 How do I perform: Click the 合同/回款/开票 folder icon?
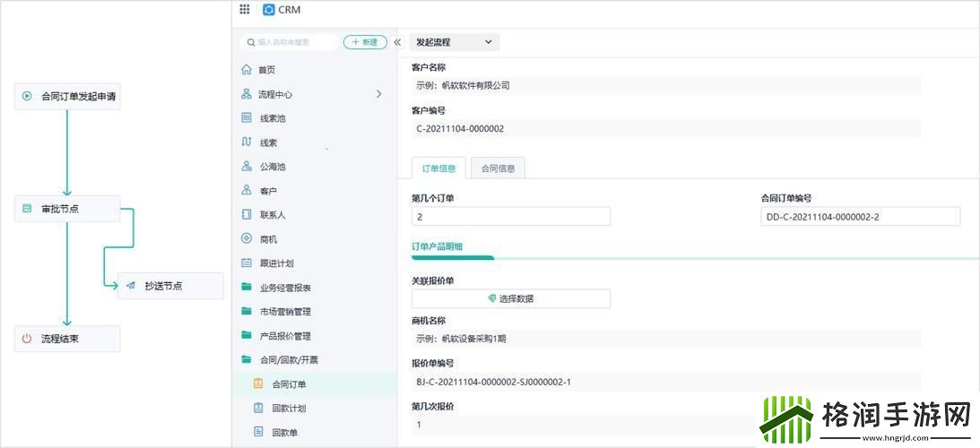[247, 360]
